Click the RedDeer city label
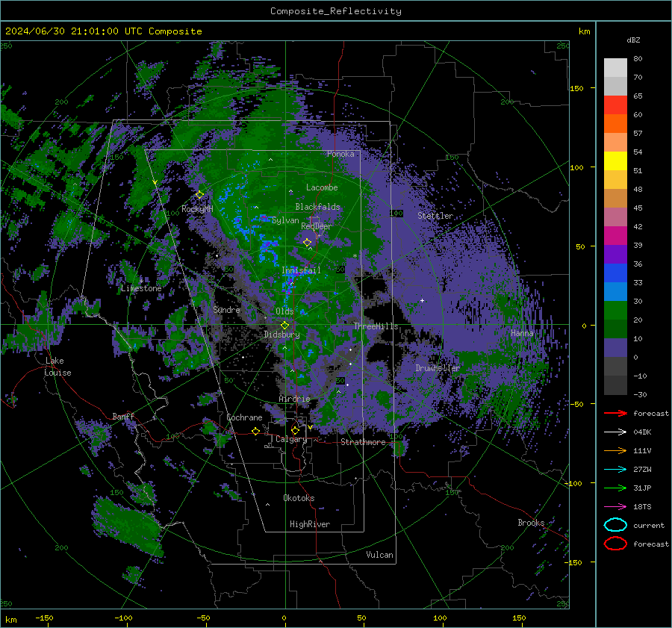This screenshot has width=672, height=628. click(x=317, y=226)
